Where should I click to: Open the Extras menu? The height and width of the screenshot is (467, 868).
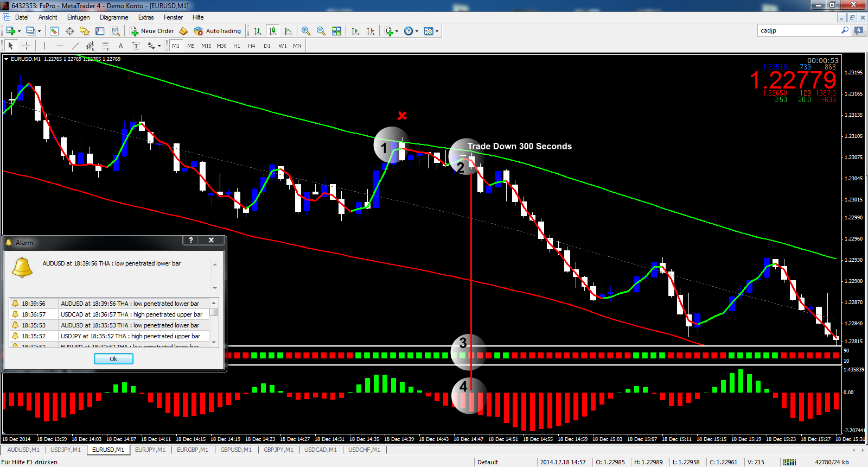point(146,17)
